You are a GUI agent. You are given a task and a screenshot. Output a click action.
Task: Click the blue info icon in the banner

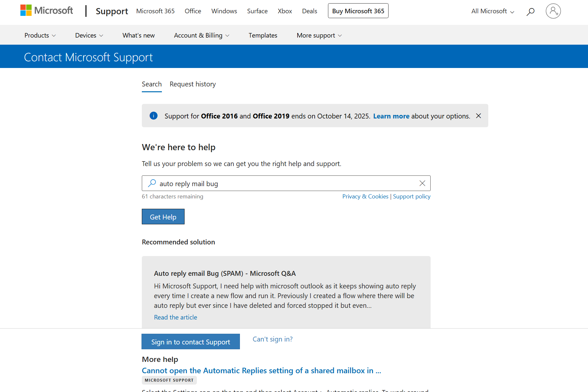pyautogui.click(x=153, y=116)
